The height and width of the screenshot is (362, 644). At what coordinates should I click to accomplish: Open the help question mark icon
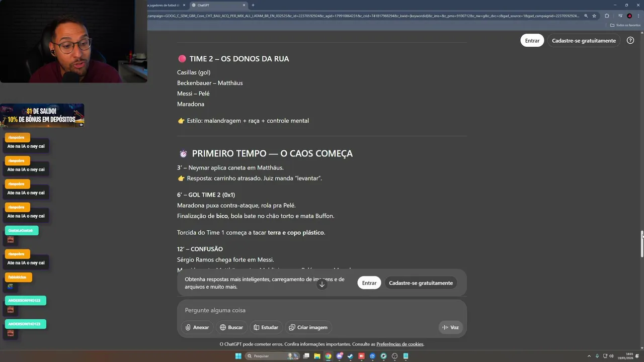(630, 40)
